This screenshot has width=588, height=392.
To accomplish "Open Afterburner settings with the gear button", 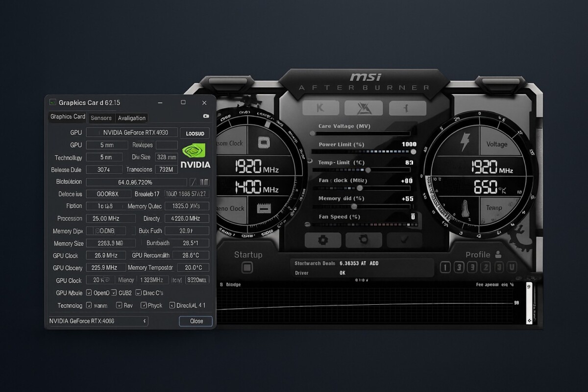I will coord(322,240).
